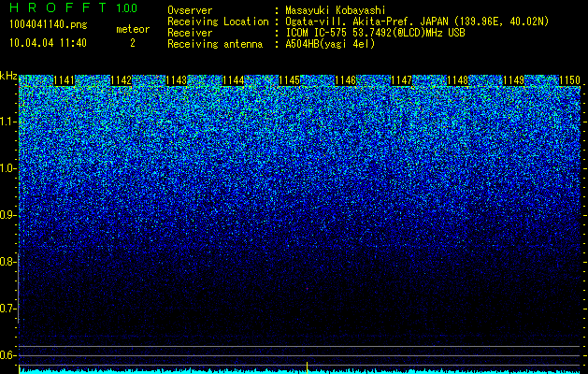The image size is (588, 374).
Task: Click the 1143 time marker
Action: [x=177, y=80]
